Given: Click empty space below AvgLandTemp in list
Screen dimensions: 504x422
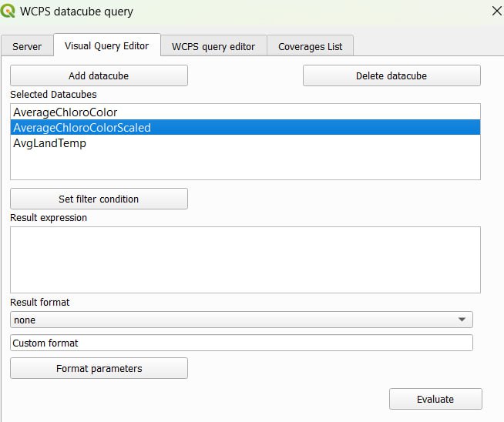Looking at the screenshot, I should (245, 166).
